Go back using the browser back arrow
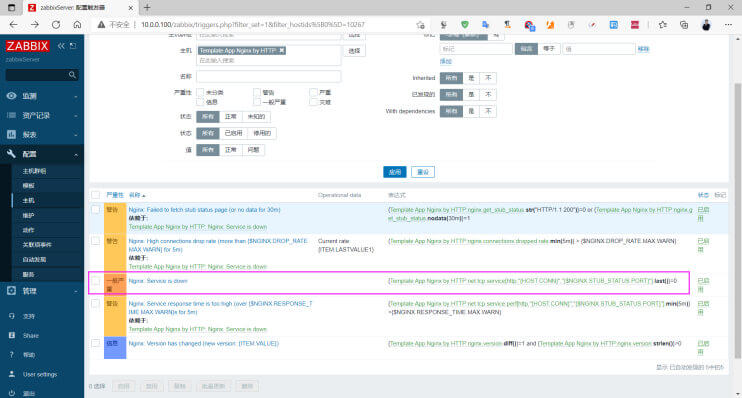The height and width of the screenshot is (398, 742). coord(13,25)
